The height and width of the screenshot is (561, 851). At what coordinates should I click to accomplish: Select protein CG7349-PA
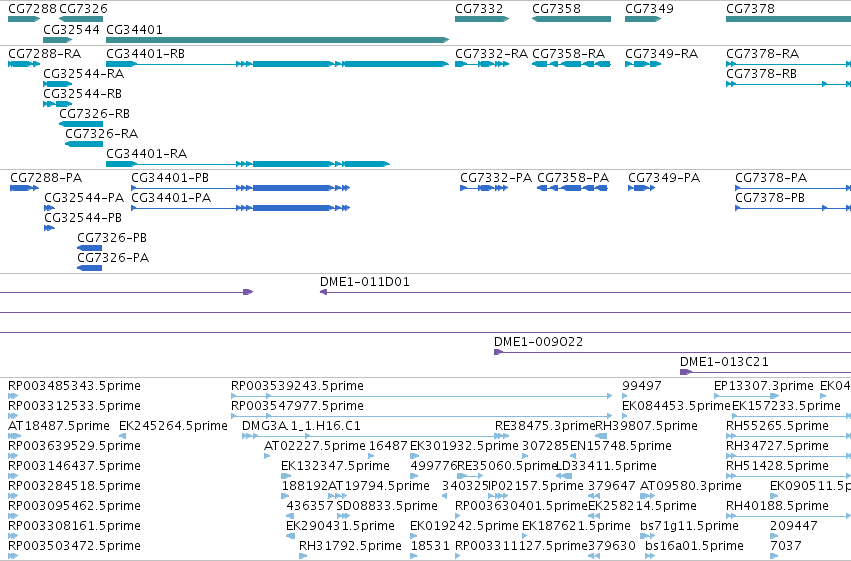[664, 178]
